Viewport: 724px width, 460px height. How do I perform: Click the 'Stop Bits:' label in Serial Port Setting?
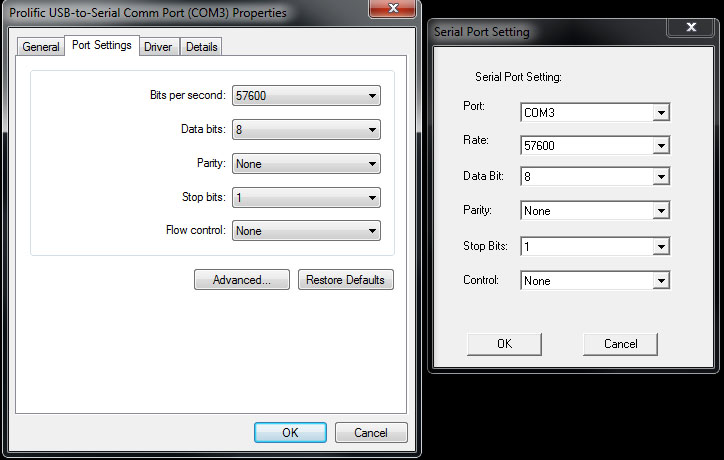(485, 246)
